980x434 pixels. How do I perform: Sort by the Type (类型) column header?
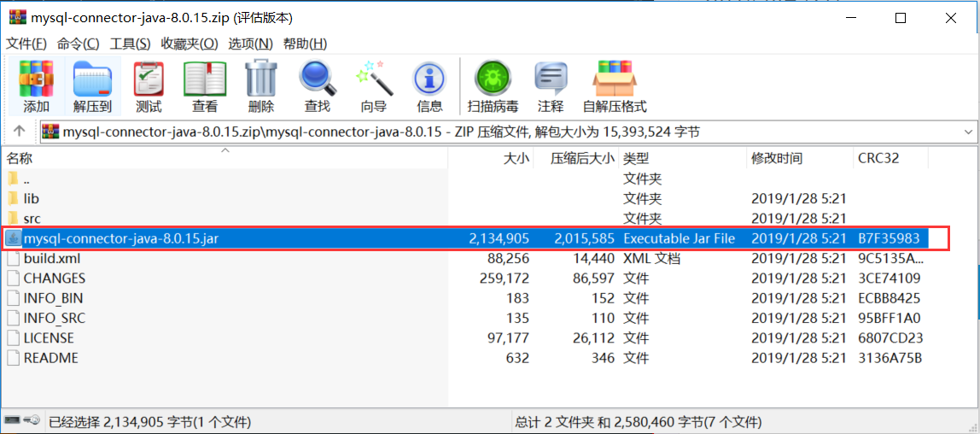point(637,158)
